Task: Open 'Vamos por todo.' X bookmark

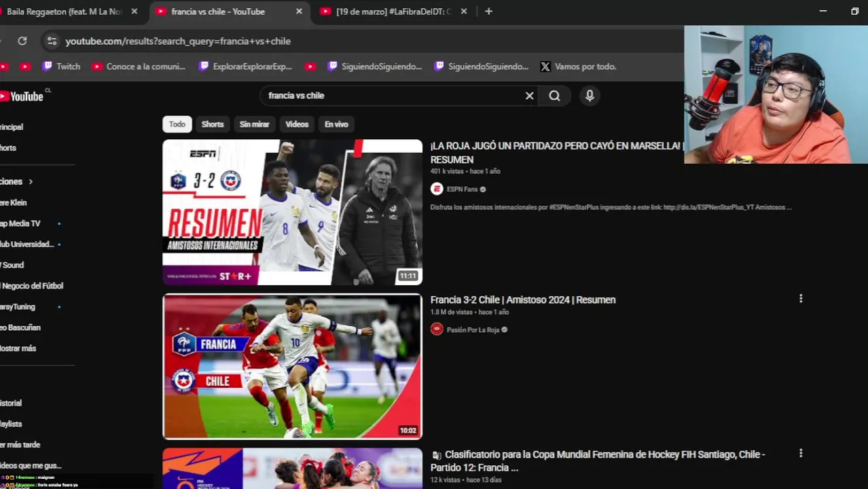Action: pos(578,67)
